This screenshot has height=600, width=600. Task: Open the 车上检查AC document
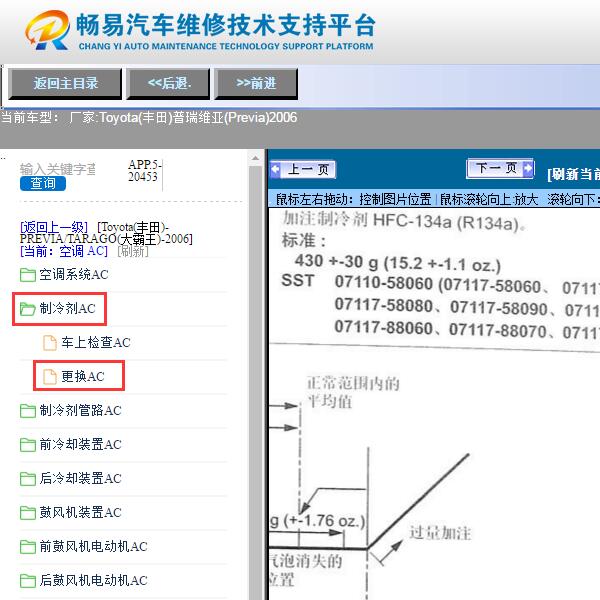point(96,342)
